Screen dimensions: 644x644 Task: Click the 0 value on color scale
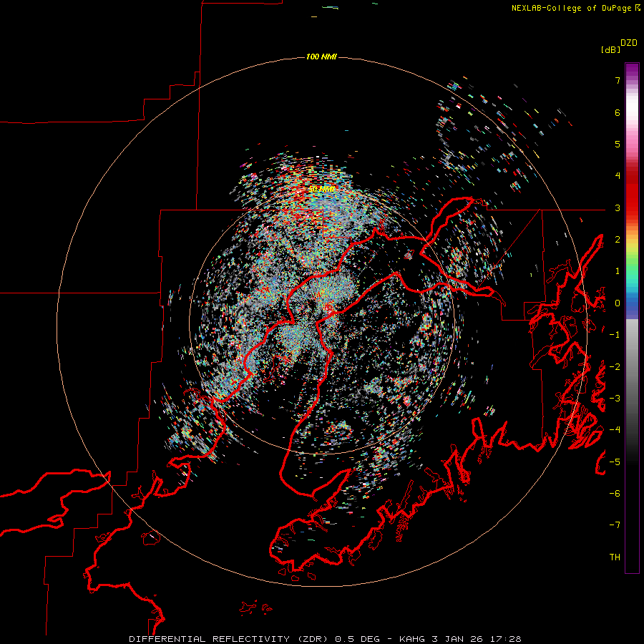(x=618, y=303)
